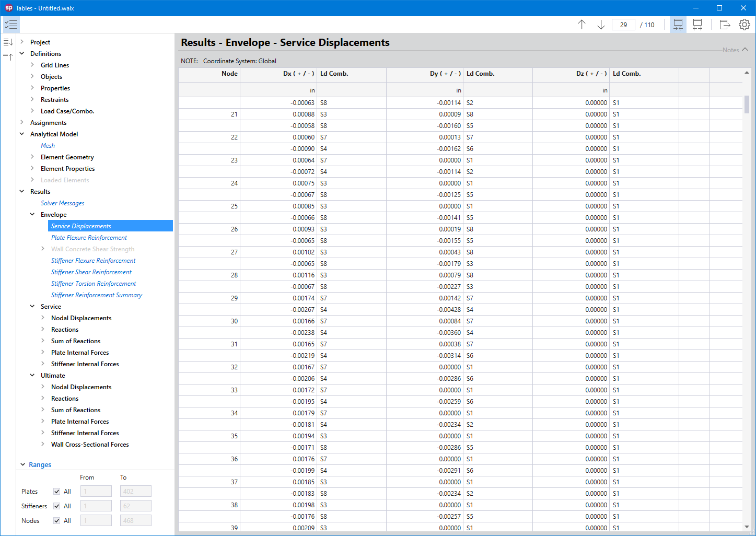Open the Solver Messages link
The width and height of the screenshot is (756, 536).
pos(62,203)
